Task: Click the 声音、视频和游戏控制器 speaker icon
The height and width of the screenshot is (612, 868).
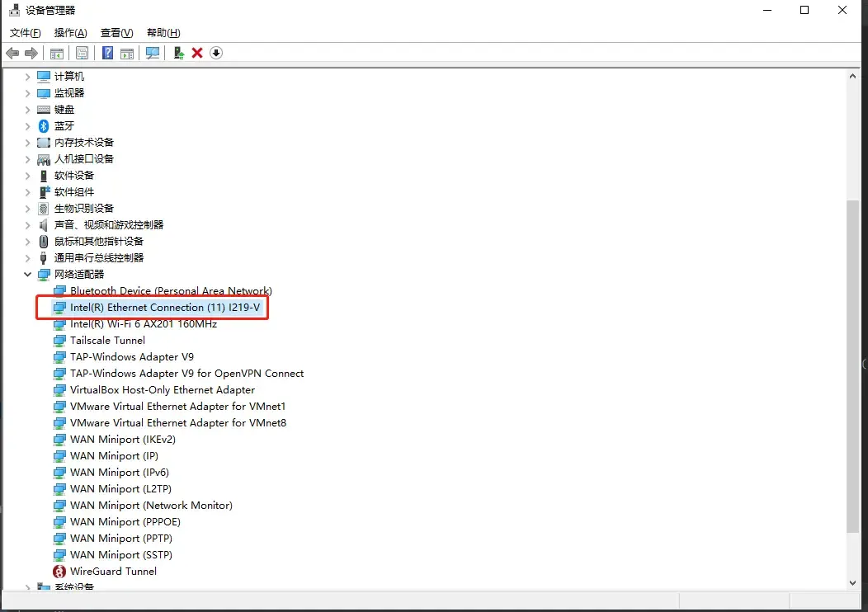Action: coord(44,224)
